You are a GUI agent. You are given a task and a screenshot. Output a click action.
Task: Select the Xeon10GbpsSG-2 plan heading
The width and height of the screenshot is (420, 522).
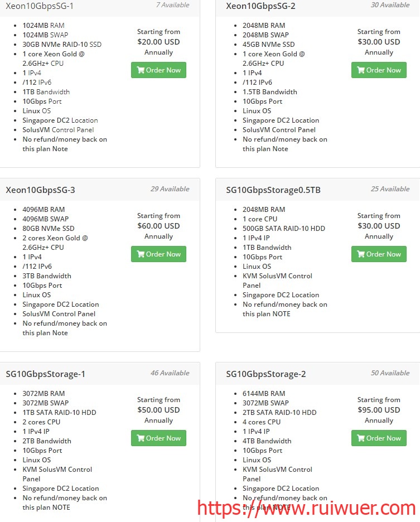(x=260, y=6)
